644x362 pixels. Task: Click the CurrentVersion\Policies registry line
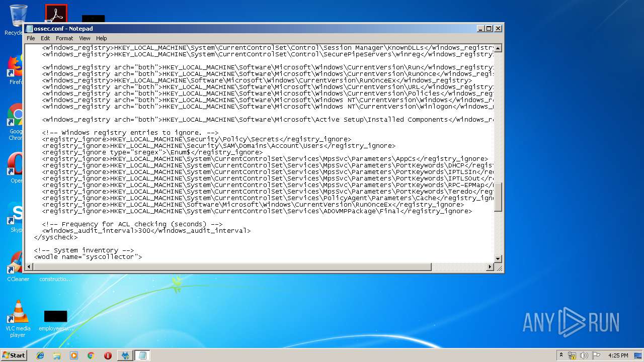click(268, 94)
